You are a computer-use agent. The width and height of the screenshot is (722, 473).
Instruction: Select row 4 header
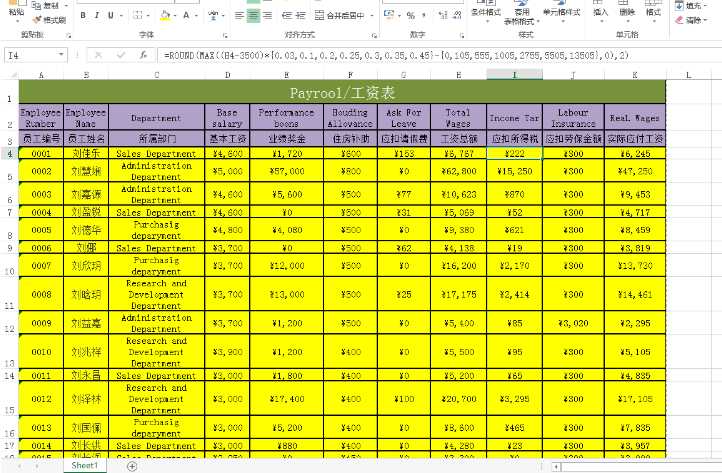[9, 153]
